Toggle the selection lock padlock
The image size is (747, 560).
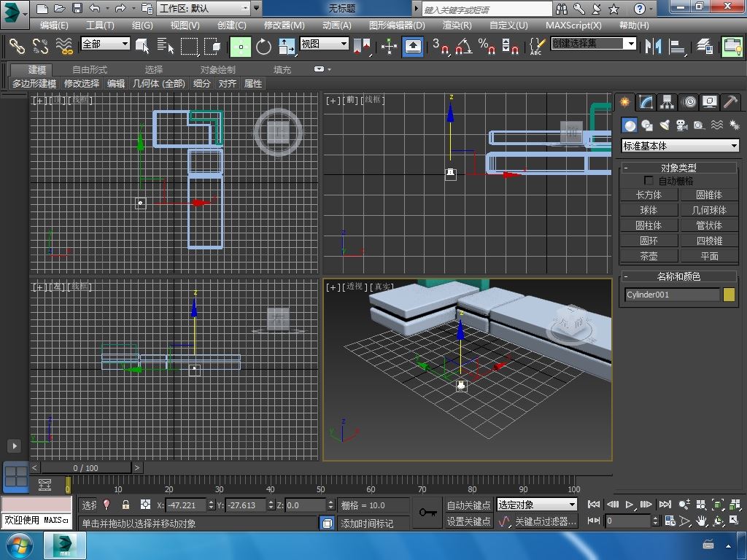click(x=125, y=505)
